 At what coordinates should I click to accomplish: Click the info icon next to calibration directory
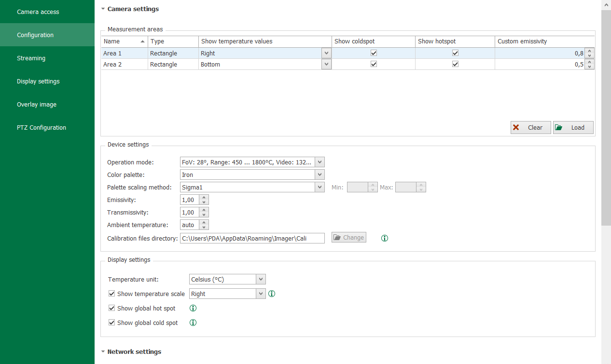click(385, 238)
